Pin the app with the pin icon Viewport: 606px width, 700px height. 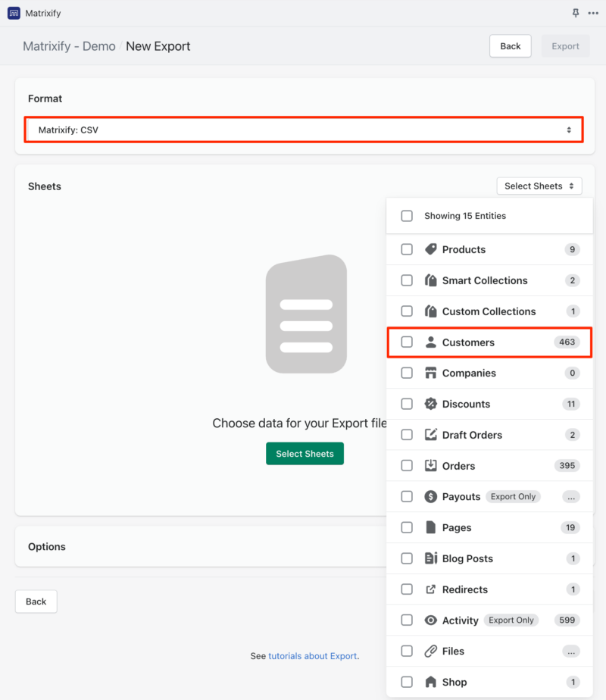point(576,13)
